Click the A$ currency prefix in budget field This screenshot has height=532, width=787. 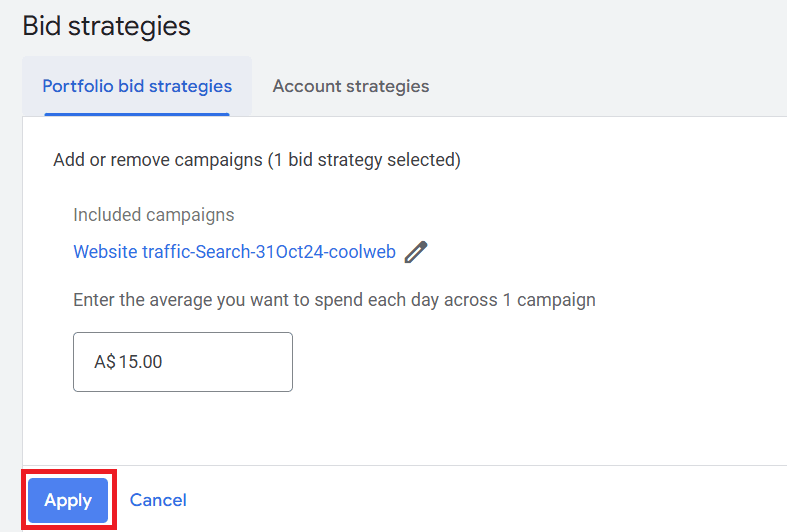tap(105, 362)
